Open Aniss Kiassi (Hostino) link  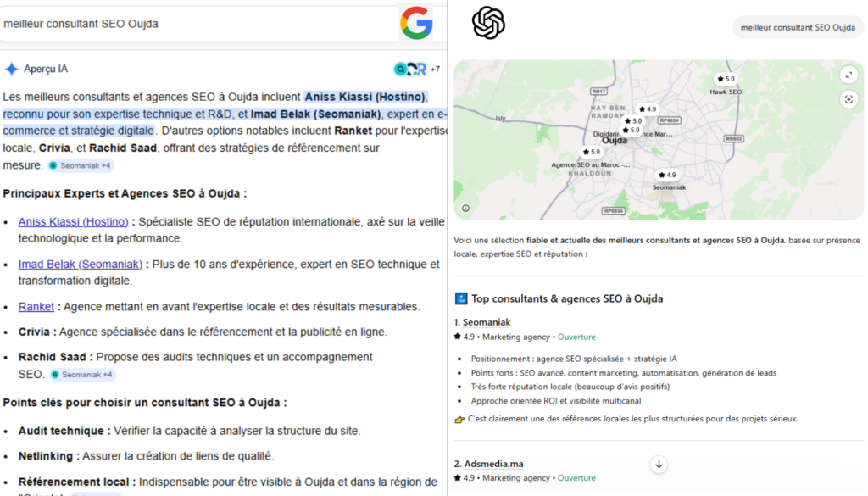click(73, 221)
